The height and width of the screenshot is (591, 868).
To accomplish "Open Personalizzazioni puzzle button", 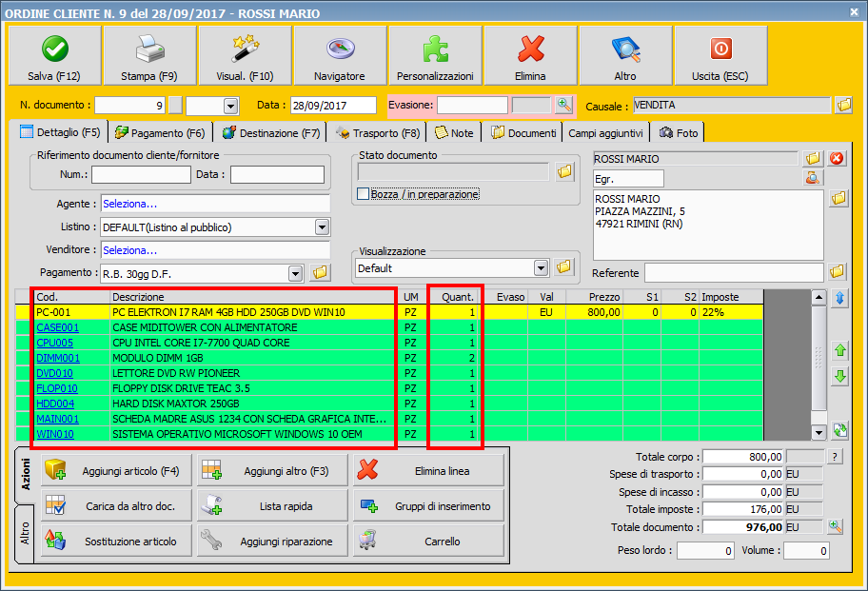I will [x=435, y=56].
